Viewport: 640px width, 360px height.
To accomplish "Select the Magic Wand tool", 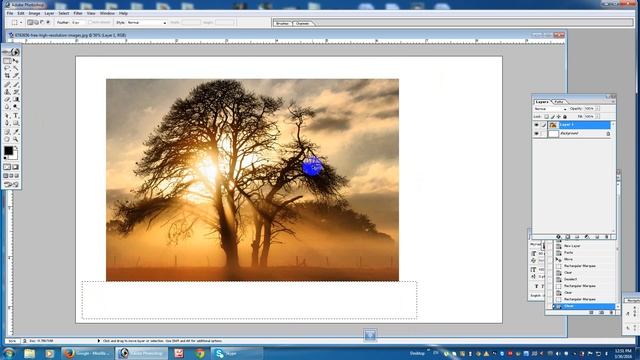I will tap(16, 68).
